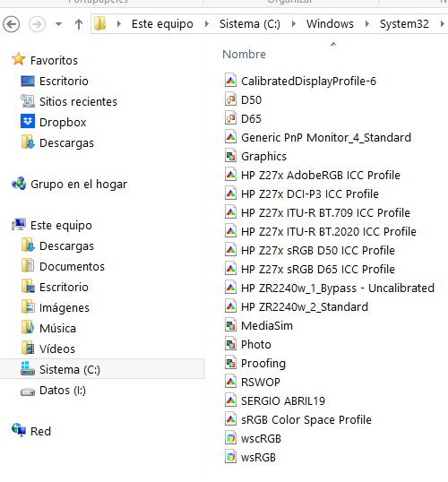Go up one folder level
This screenshot has height=482, width=448.
point(79,24)
